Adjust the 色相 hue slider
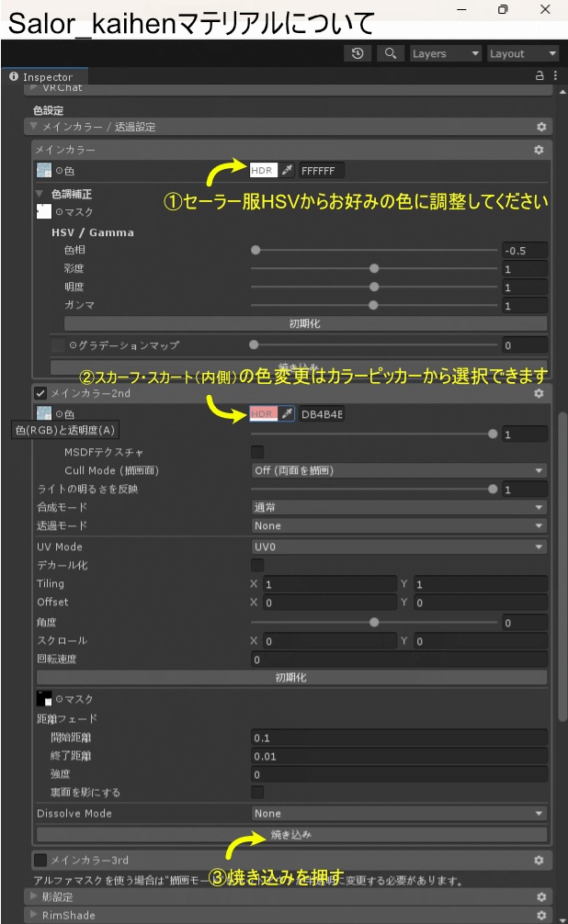 (x=374, y=250)
